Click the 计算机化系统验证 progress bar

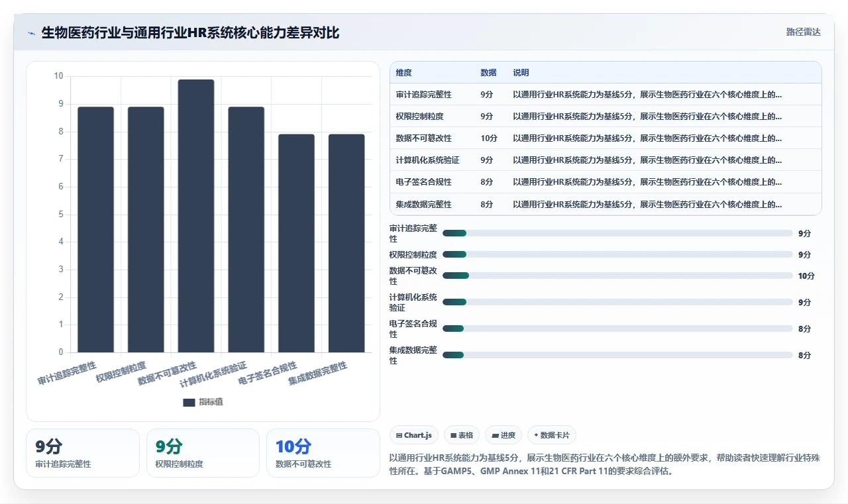pos(617,302)
